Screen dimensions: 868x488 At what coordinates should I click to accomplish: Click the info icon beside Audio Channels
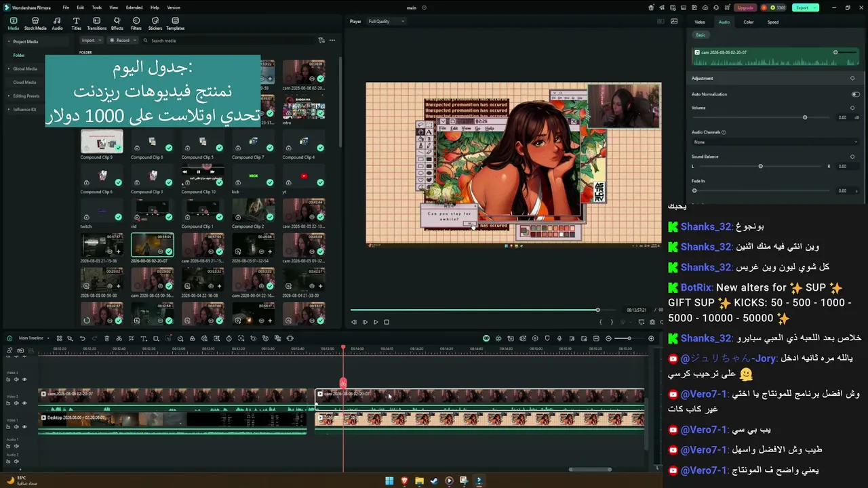[724, 132]
